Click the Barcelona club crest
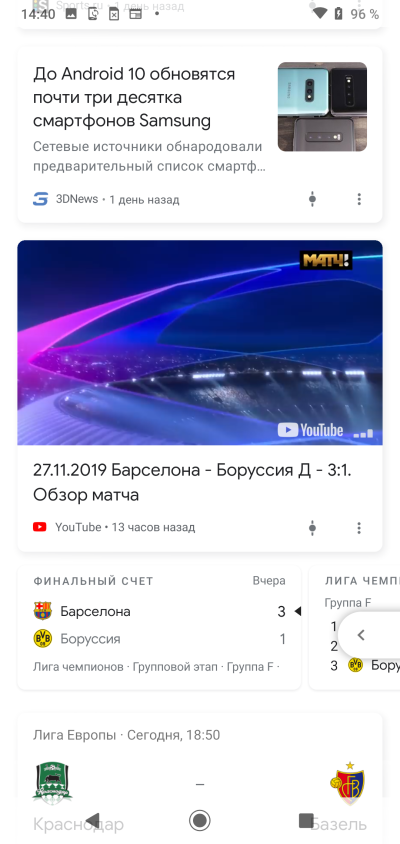This screenshot has height=844, width=400. 43,611
